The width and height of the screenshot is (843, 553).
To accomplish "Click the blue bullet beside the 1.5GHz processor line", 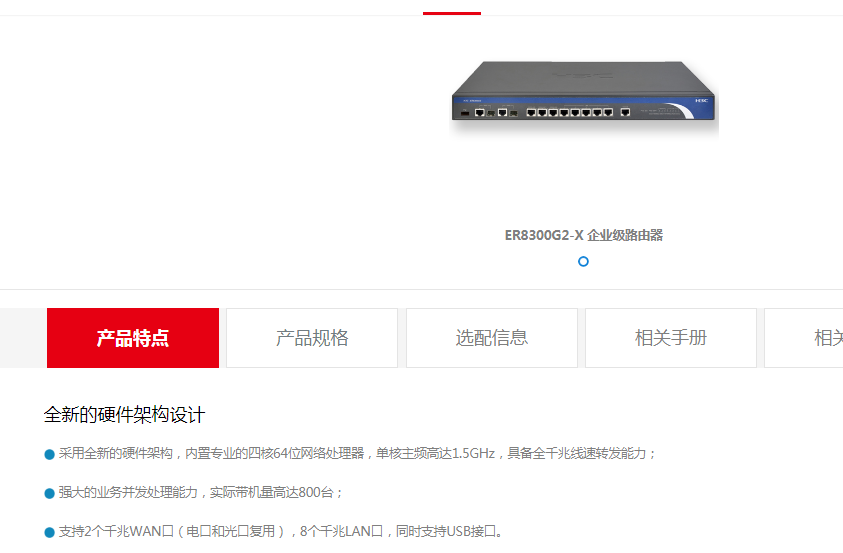I will [49, 455].
